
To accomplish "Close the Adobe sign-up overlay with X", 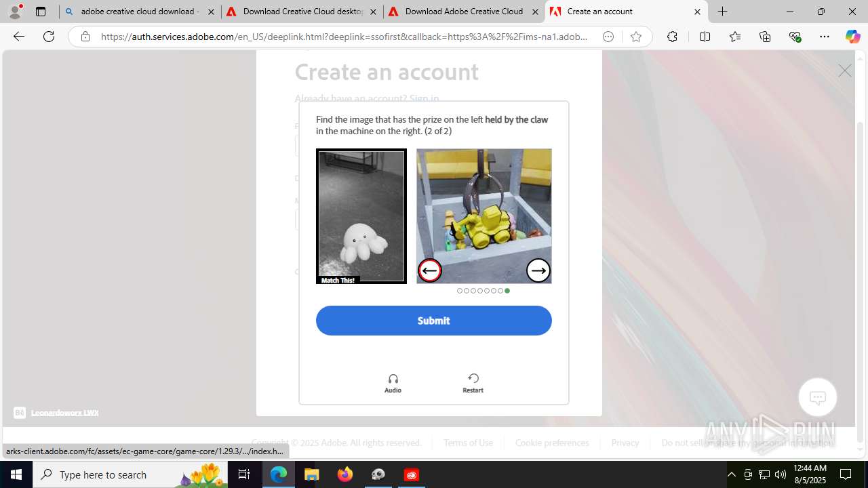I will click(x=844, y=70).
